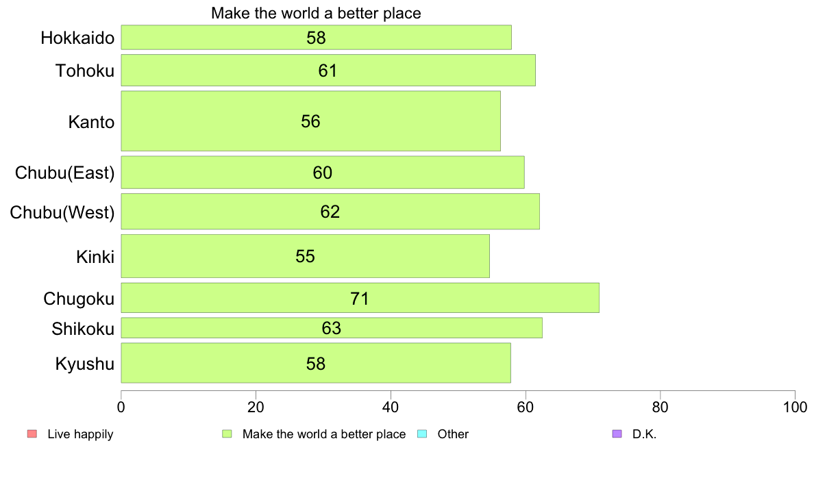Select the Chubu(West) bar showing 62
This screenshot has height=504, width=814.
(x=330, y=211)
